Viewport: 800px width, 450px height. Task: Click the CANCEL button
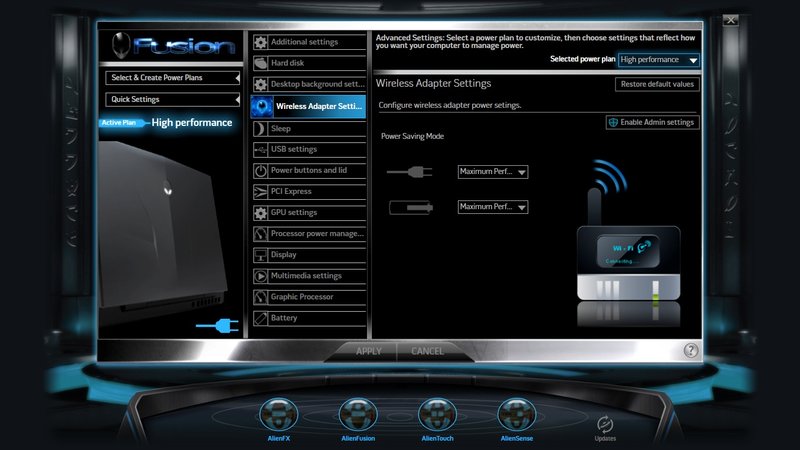(428, 351)
